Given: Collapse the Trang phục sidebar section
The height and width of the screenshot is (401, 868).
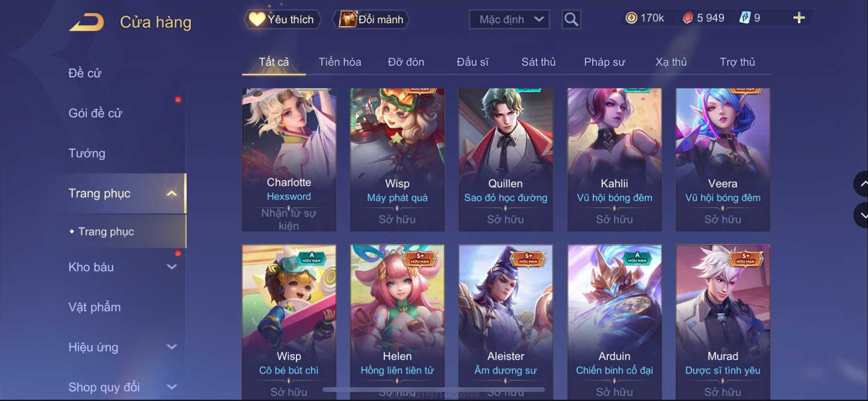Looking at the screenshot, I should click(171, 193).
